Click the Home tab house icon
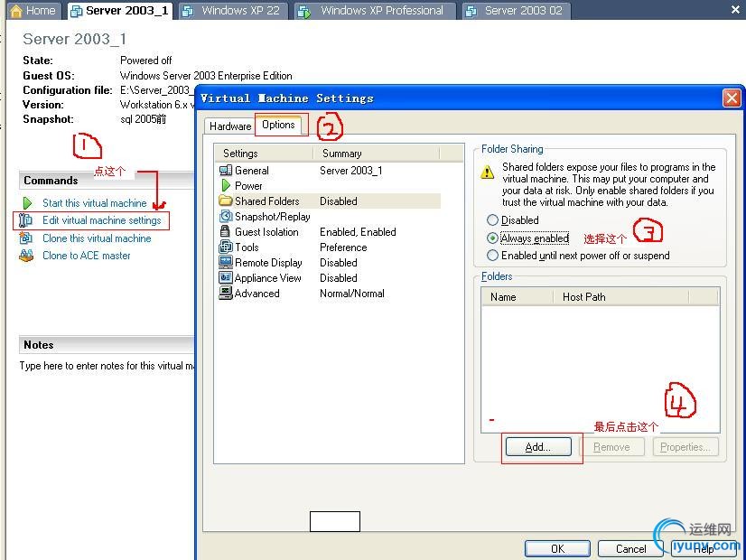 click(x=15, y=11)
